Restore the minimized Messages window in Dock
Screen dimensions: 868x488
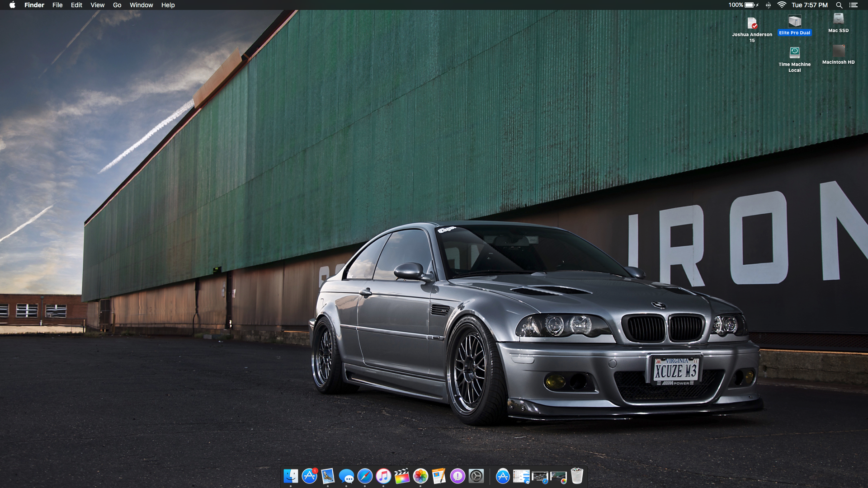point(521,476)
